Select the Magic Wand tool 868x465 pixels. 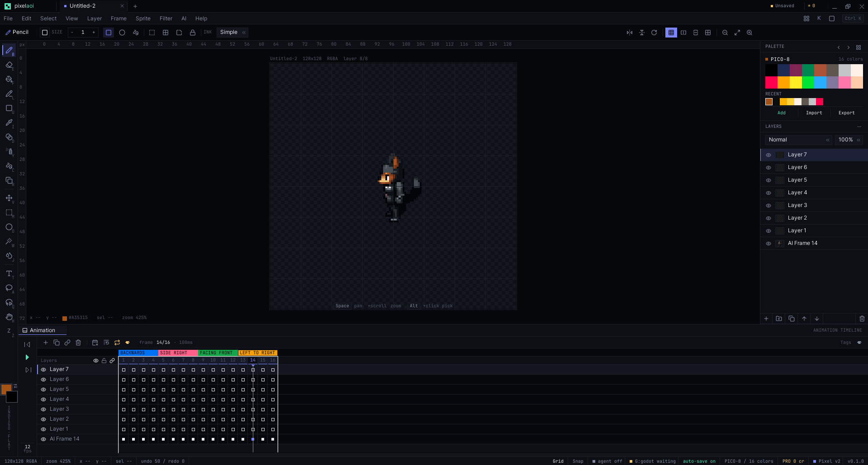click(x=9, y=241)
